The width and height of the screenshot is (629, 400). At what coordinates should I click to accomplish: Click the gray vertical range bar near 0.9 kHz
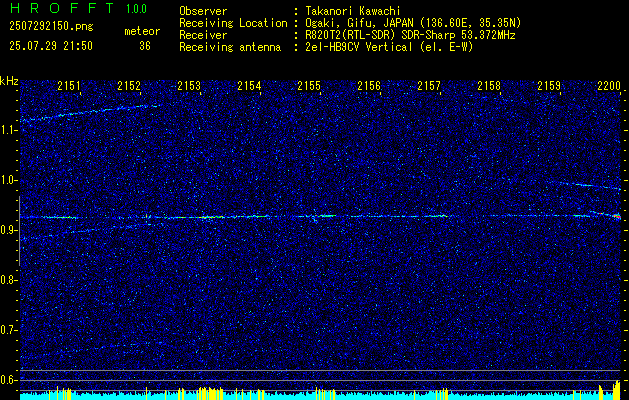pos(19,231)
